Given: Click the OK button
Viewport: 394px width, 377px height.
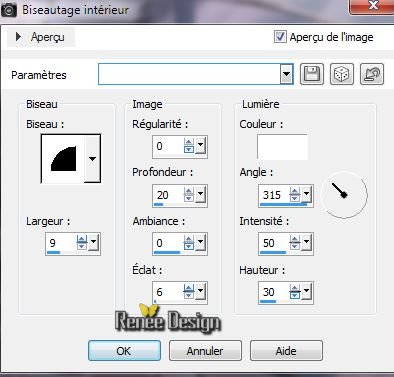Looking at the screenshot, I should (124, 351).
